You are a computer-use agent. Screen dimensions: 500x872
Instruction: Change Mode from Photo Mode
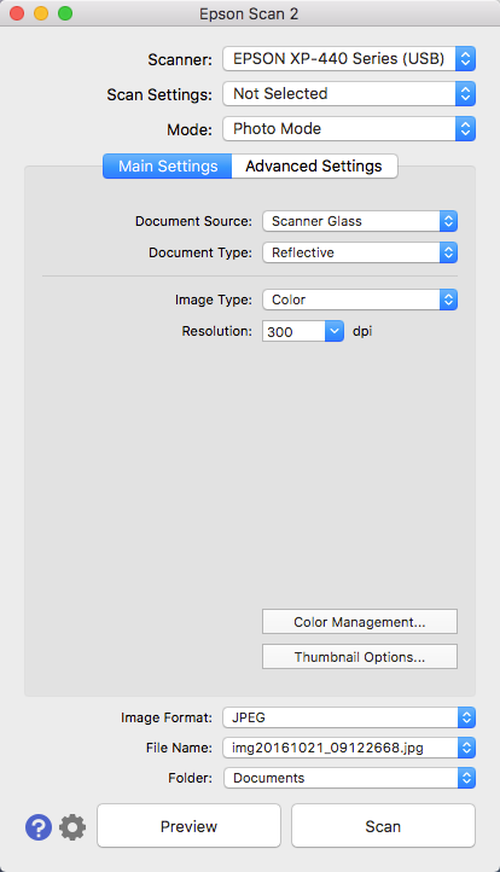pos(349,128)
